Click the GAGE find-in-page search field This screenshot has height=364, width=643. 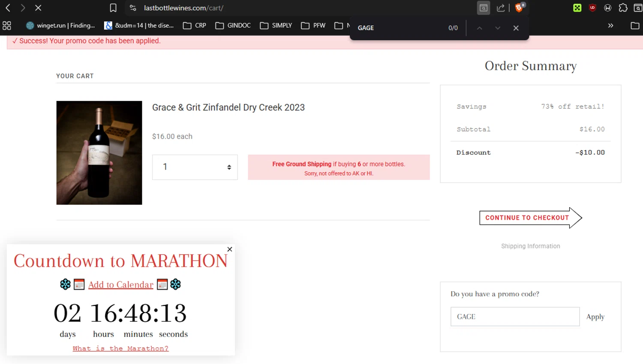point(399,28)
